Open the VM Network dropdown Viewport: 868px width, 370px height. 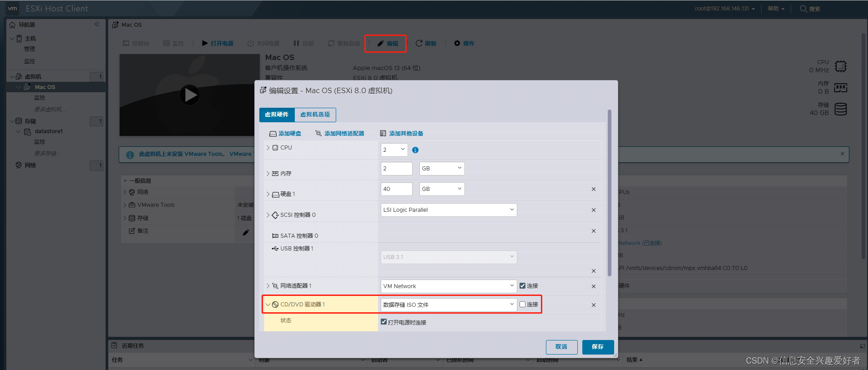[449, 286]
